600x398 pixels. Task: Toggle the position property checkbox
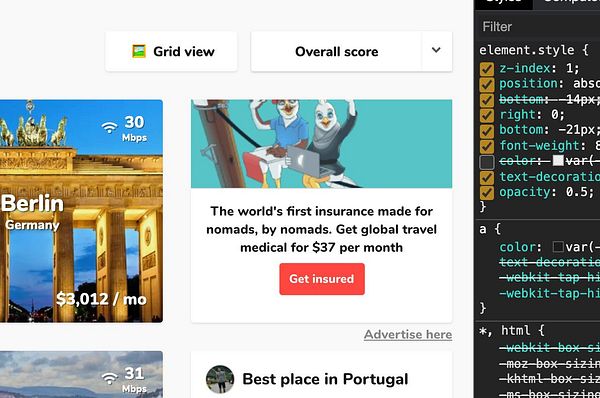click(487, 84)
